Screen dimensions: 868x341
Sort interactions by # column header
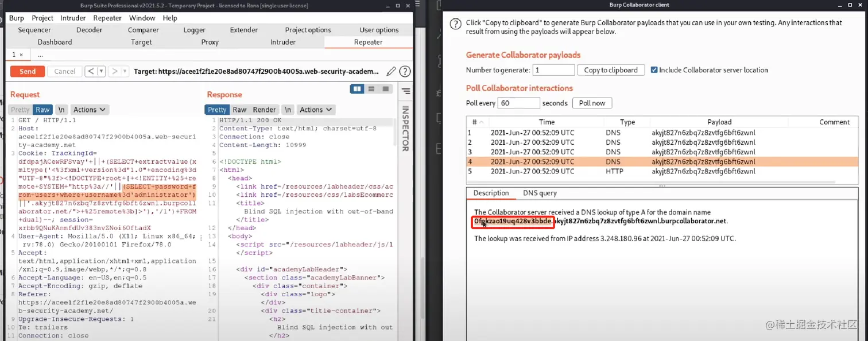(x=478, y=122)
